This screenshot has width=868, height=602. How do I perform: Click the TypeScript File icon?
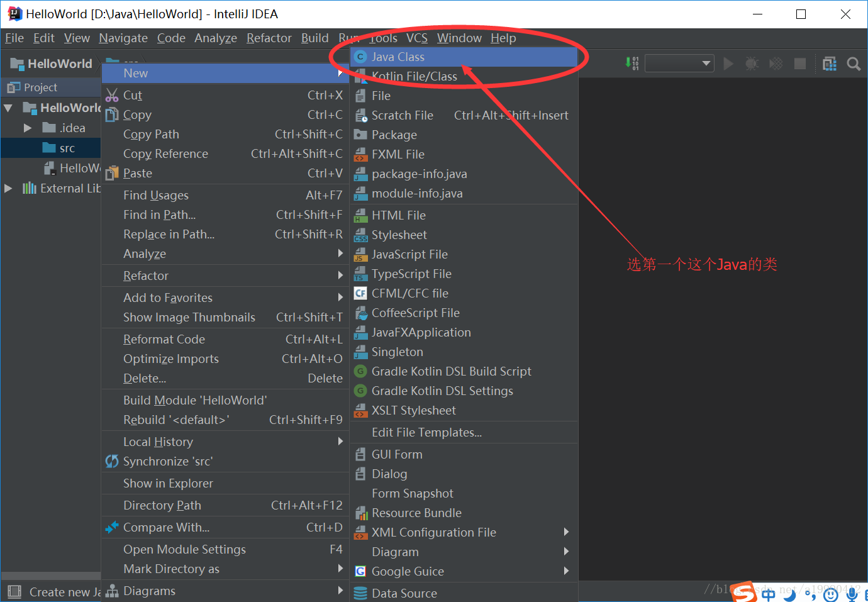[360, 274]
